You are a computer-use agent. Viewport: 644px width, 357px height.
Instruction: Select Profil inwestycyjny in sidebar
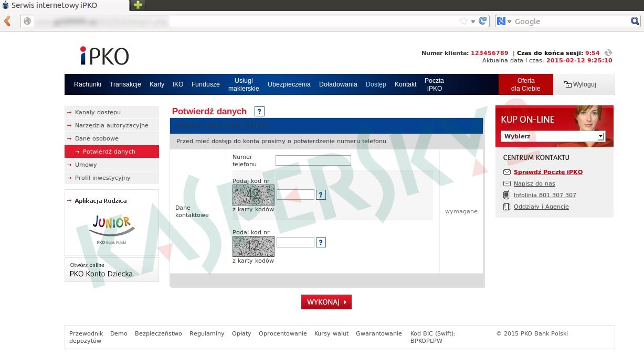(112, 178)
